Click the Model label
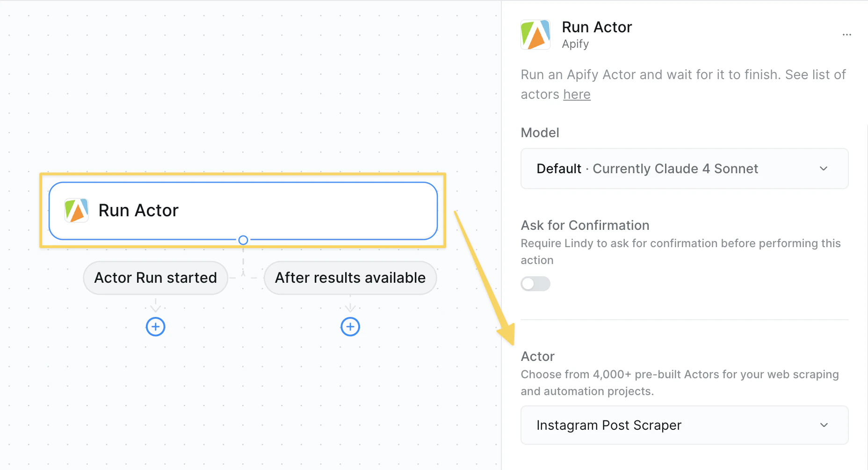This screenshot has width=868, height=470. [540, 132]
